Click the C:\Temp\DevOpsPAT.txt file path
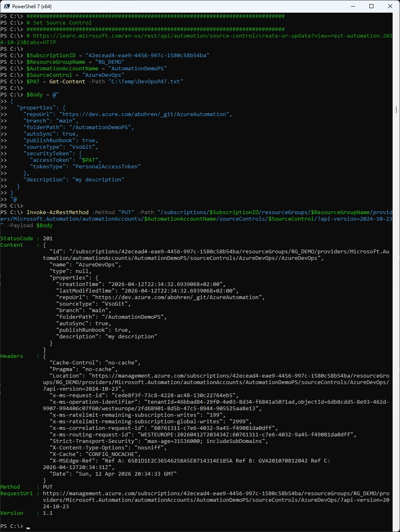Image resolution: width=400 pixels, height=532 pixels. pos(146,82)
